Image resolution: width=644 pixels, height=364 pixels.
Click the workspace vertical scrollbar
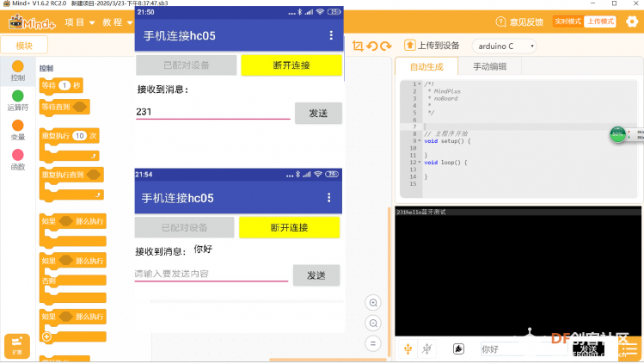pyautogui.click(x=389, y=282)
